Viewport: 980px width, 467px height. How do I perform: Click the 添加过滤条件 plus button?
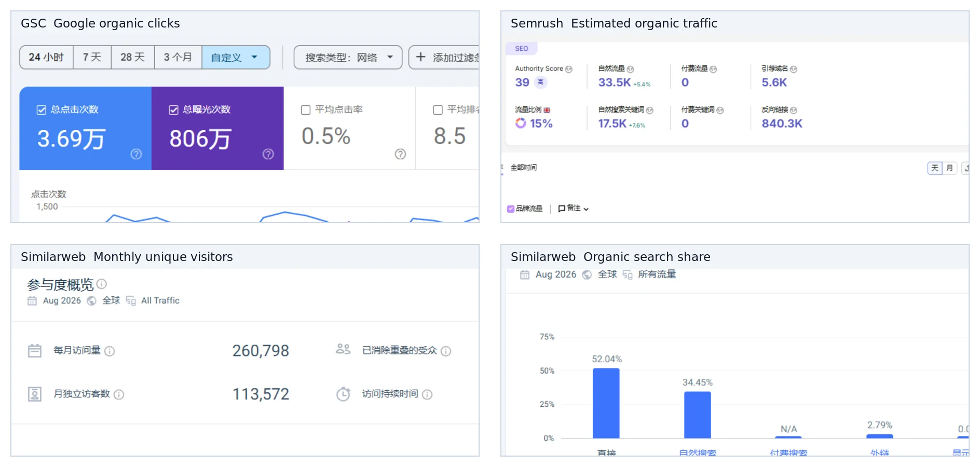(444, 57)
